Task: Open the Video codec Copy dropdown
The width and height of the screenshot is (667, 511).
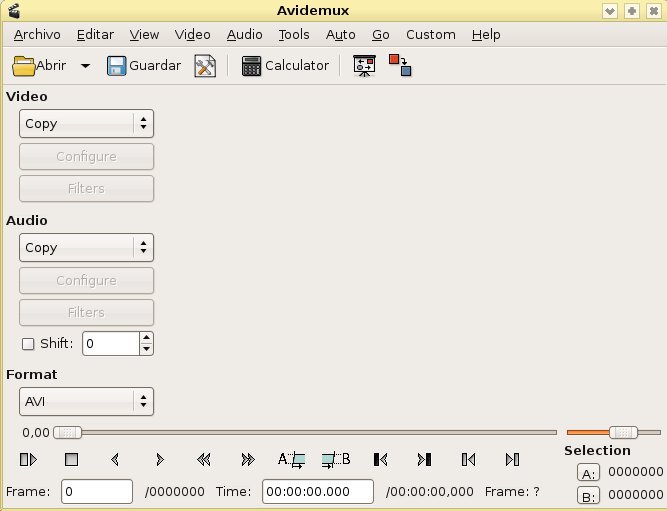Action: [x=86, y=124]
